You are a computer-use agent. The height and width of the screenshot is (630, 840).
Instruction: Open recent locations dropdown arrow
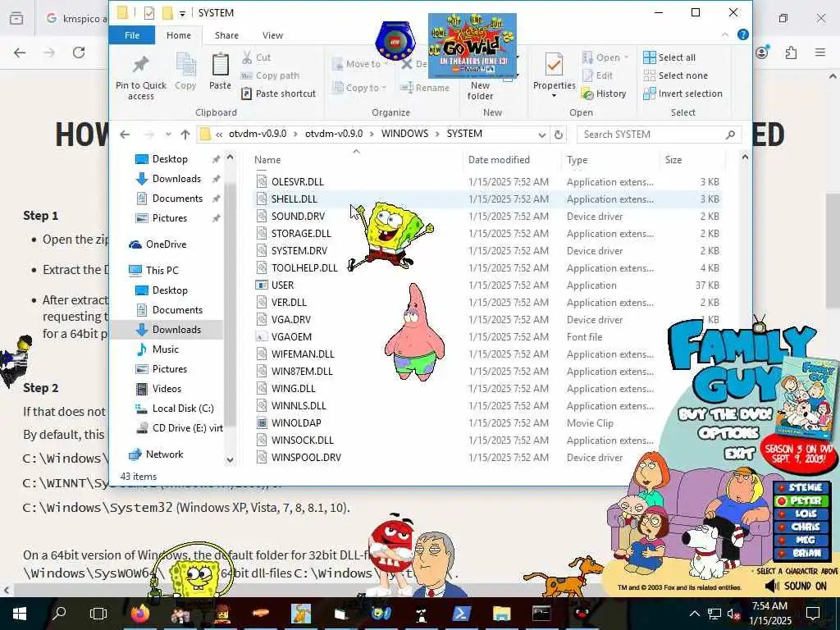point(168,135)
